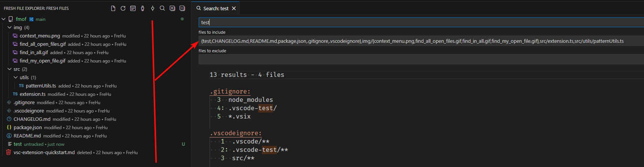Image resolution: width=644 pixels, height=167 pixels.
Task: Focus the files to include field
Action: [x=421, y=41]
